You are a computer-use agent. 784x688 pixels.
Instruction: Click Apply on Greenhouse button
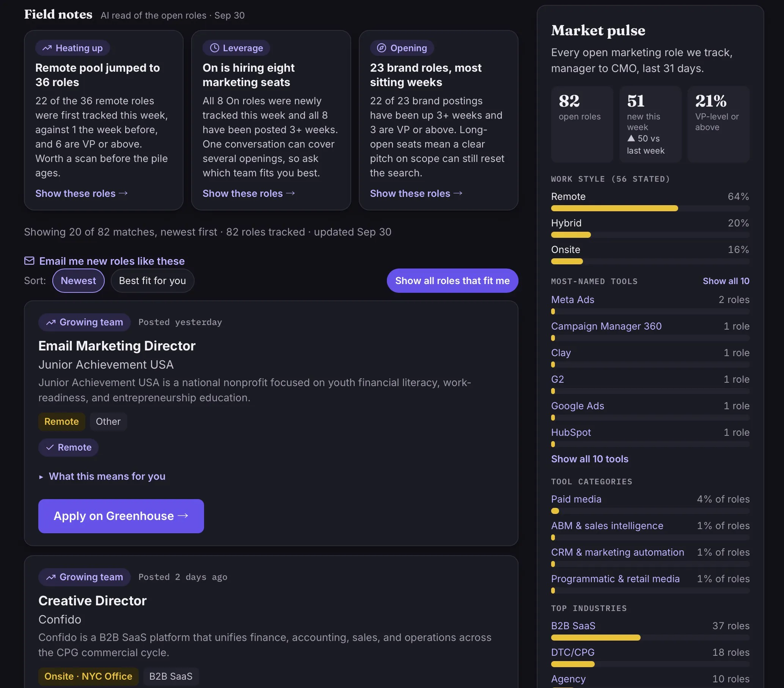coord(121,516)
